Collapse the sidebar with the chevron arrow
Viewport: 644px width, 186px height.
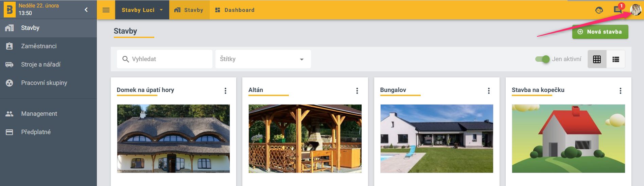(x=86, y=10)
